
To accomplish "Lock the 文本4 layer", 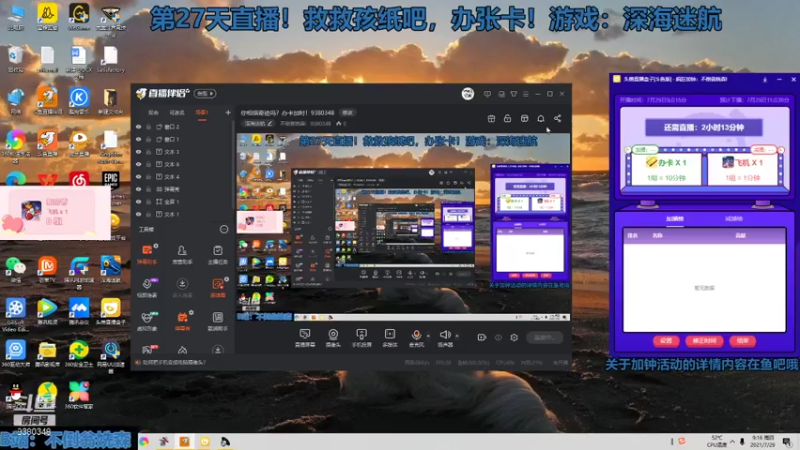I will point(148,177).
